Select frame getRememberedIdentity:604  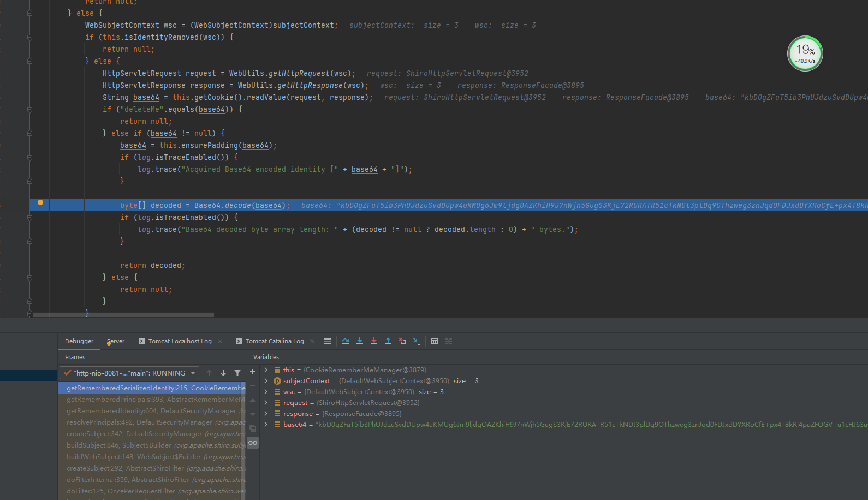152,411
